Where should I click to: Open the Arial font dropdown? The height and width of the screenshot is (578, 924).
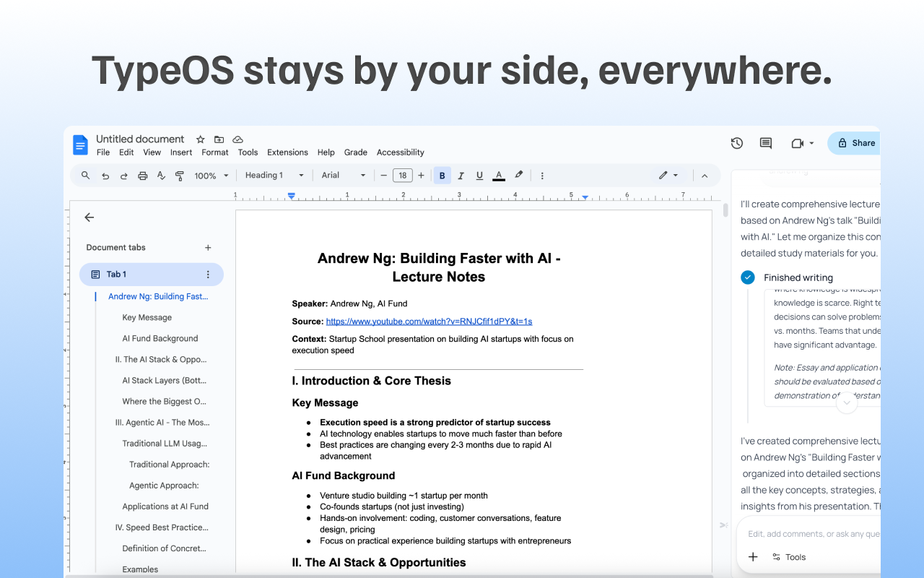click(x=344, y=175)
